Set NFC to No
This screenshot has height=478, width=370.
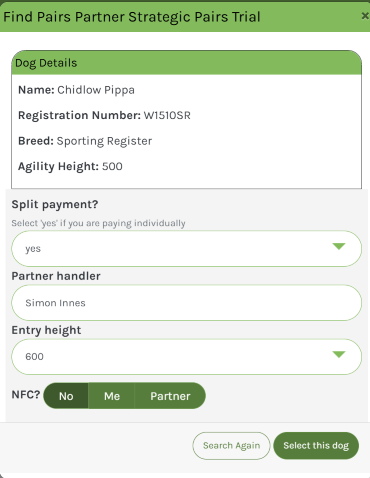(66, 396)
